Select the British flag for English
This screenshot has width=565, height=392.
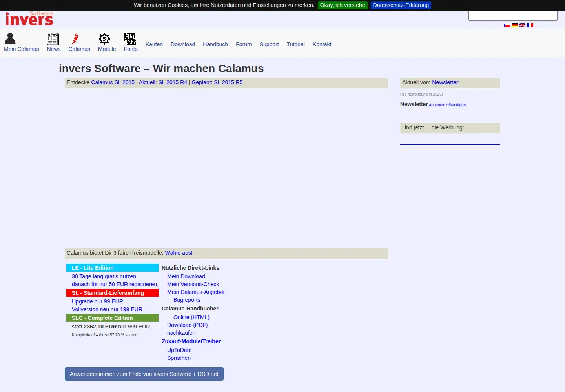522,25
